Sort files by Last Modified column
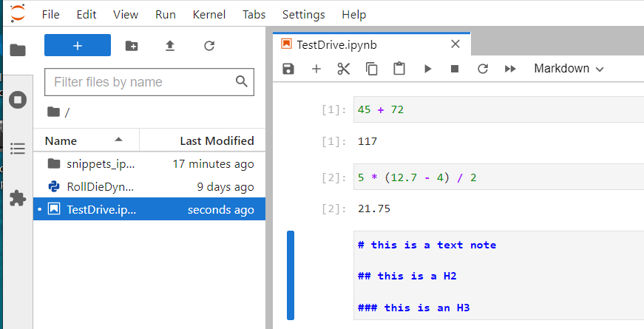Image resolution: width=644 pixels, height=329 pixels. [217, 140]
